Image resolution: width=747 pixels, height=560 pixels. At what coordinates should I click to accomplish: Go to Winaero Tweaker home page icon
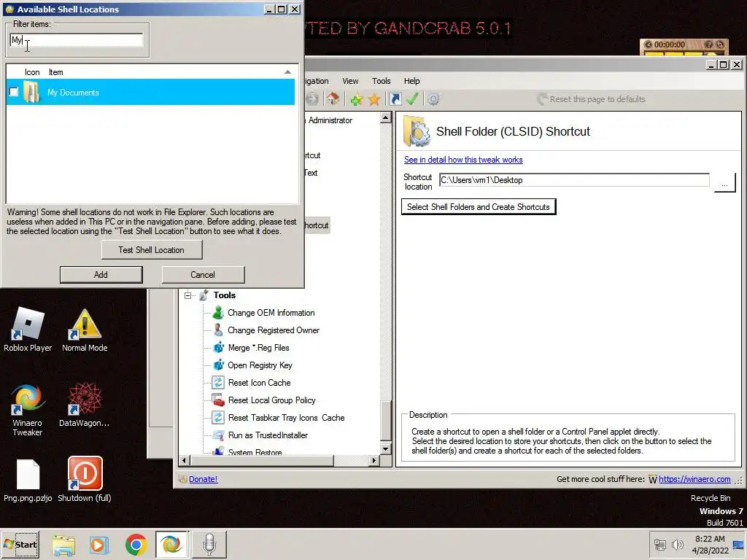pyautogui.click(x=333, y=99)
